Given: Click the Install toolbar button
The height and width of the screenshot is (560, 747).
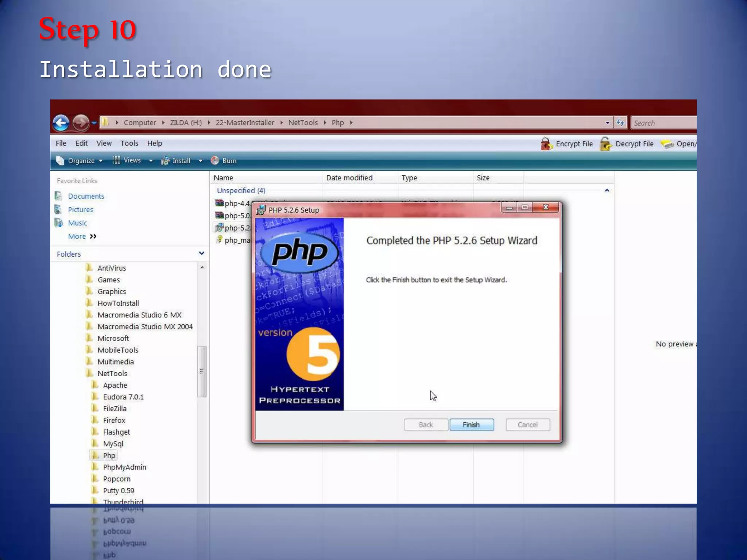Looking at the screenshot, I should 176,160.
